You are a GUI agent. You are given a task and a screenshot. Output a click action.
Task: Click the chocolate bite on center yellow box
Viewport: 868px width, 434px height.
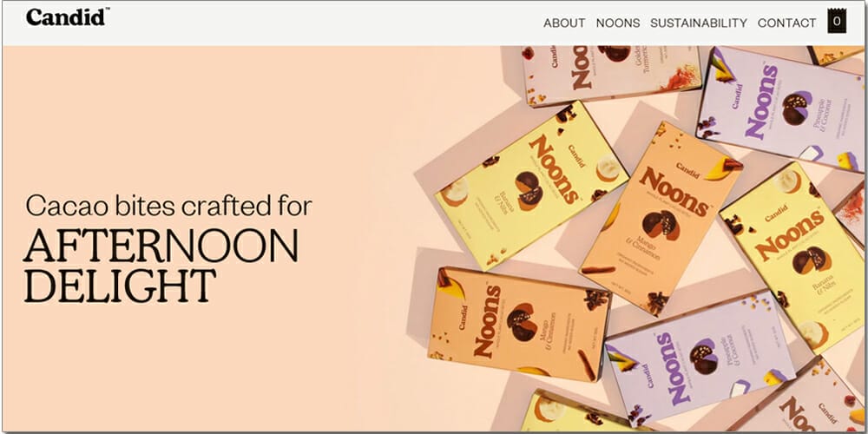click(x=529, y=190)
